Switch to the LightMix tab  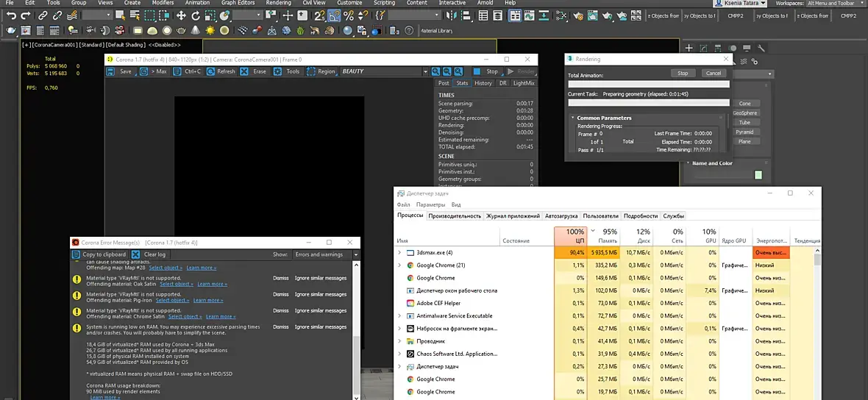(x=524, y=83)
